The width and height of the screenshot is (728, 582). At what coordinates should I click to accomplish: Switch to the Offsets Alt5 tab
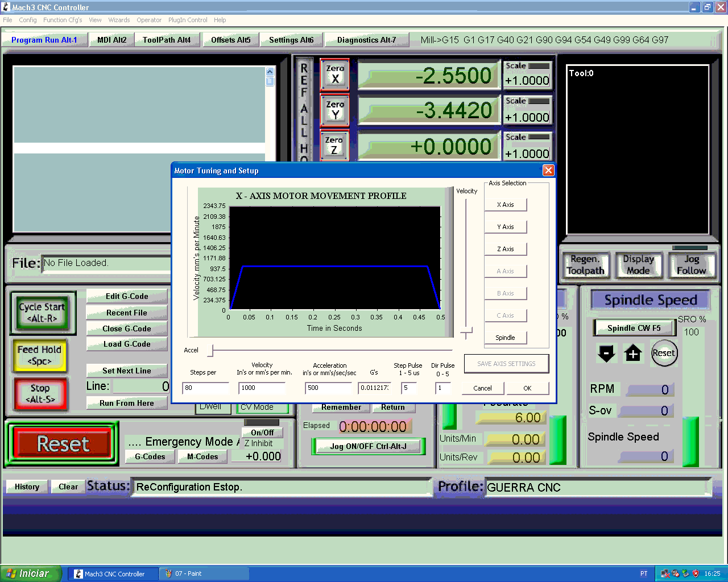coord(230,40)
